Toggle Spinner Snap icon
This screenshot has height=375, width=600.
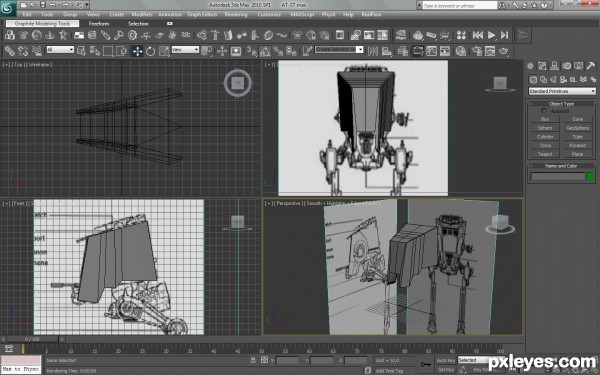(292, 51)
